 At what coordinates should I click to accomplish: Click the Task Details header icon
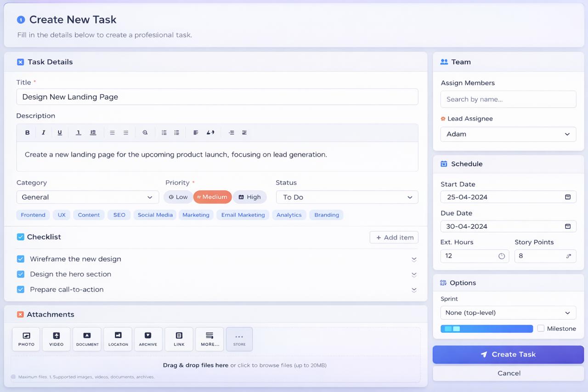tap(20, 62)
